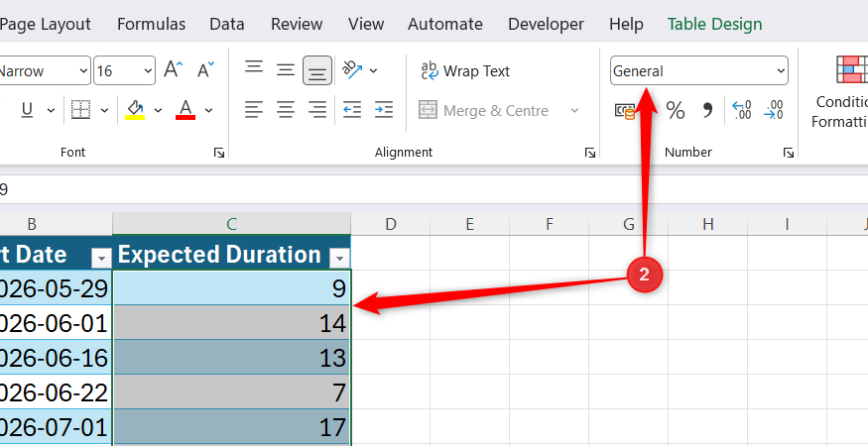This screenshot has width=868, height=446.
Task: Expand orientation options arrow
Action: click(373, 70)
